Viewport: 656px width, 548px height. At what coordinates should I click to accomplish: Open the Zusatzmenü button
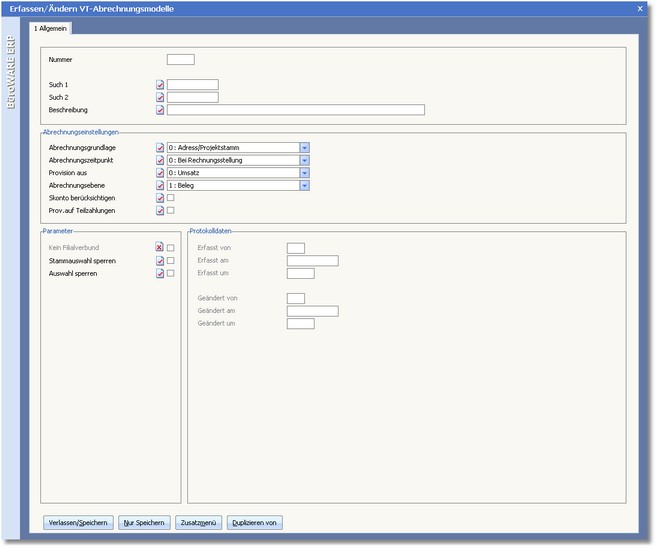199,522
